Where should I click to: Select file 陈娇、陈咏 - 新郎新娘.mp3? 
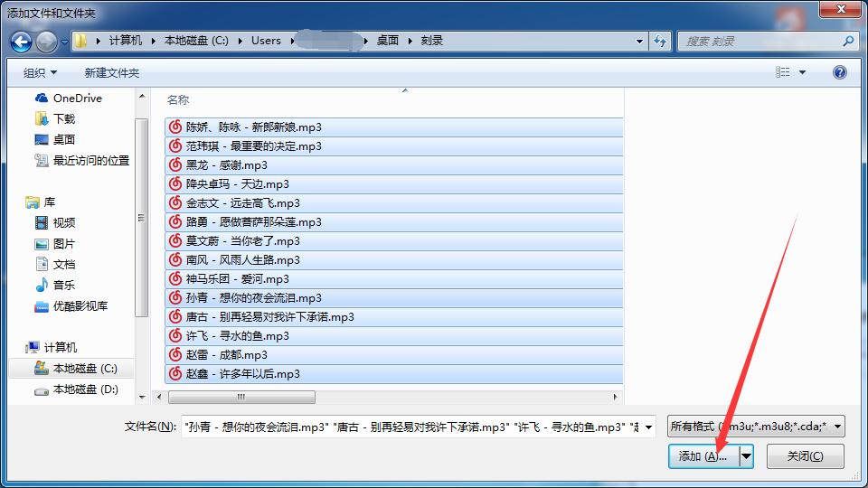pyautogui.click(x=393, y=127)
